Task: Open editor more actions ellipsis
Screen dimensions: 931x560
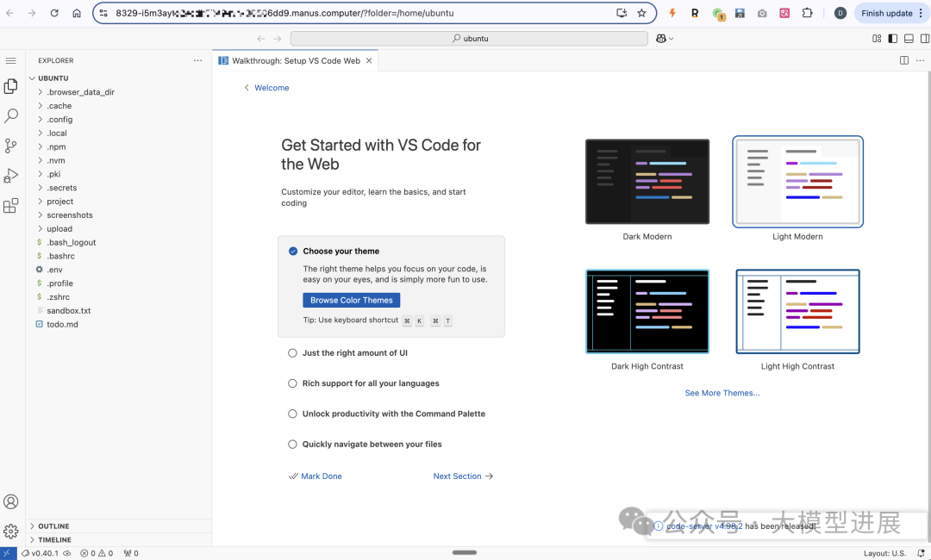Action: tap(920, 60)
